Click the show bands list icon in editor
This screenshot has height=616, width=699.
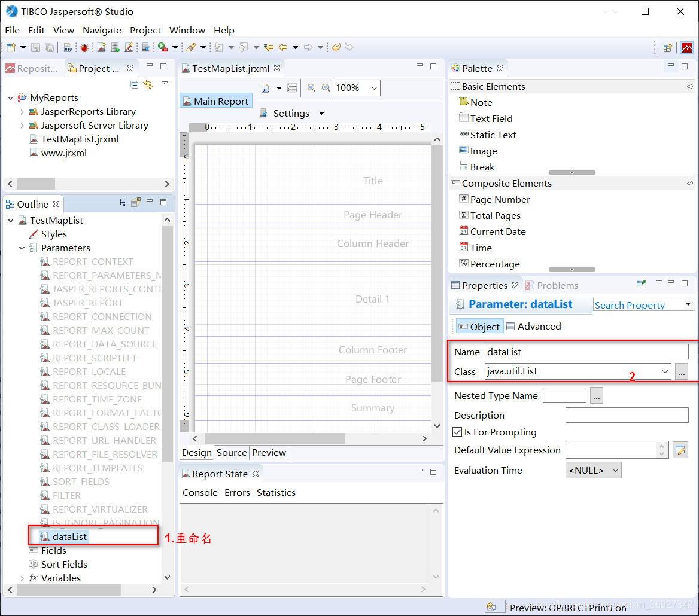click(292, 88)
